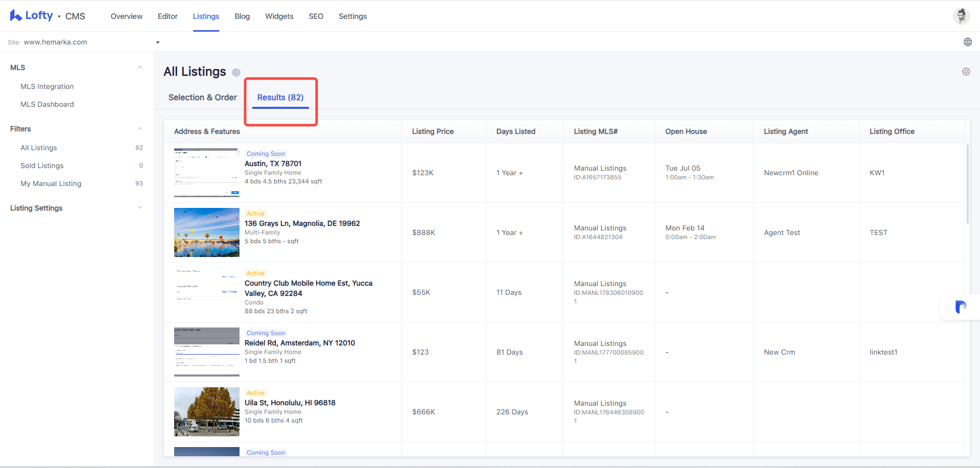Open the site dropdown for www.hemarka.com

158,42
